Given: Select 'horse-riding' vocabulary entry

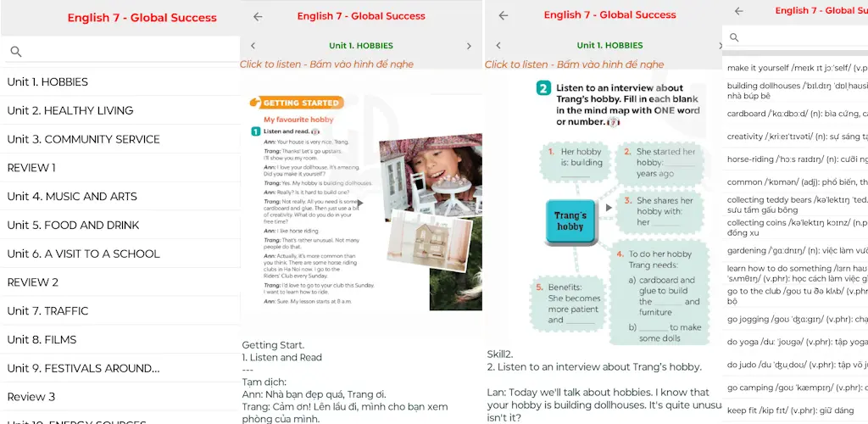Looking at the screenshot, I should (x=795, y=159).
